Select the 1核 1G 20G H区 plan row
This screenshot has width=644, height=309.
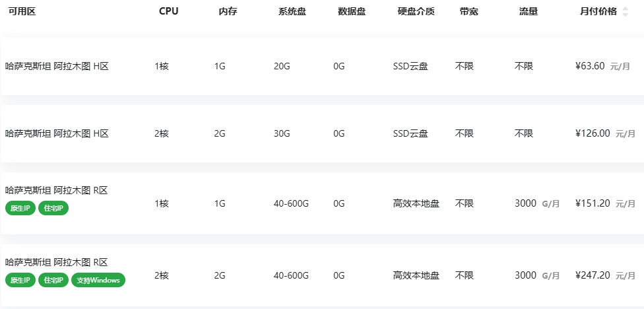click(322, 66)
